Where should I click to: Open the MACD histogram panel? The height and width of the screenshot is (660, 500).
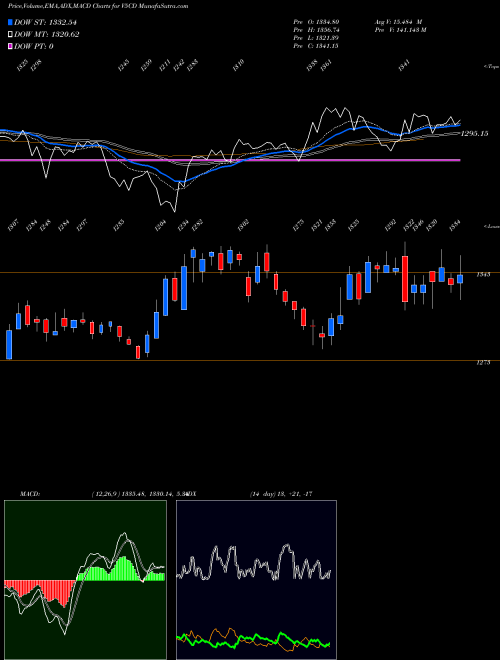85,580
